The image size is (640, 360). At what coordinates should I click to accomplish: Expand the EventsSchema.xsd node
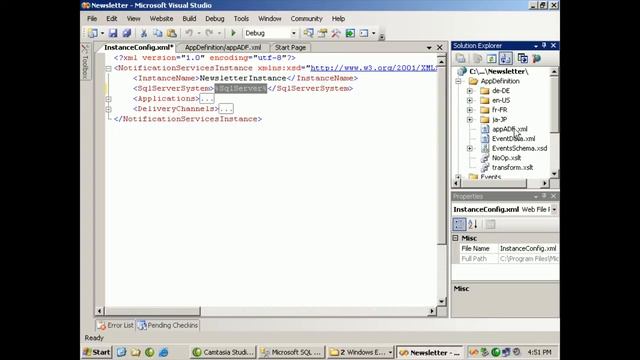[470, 149]
